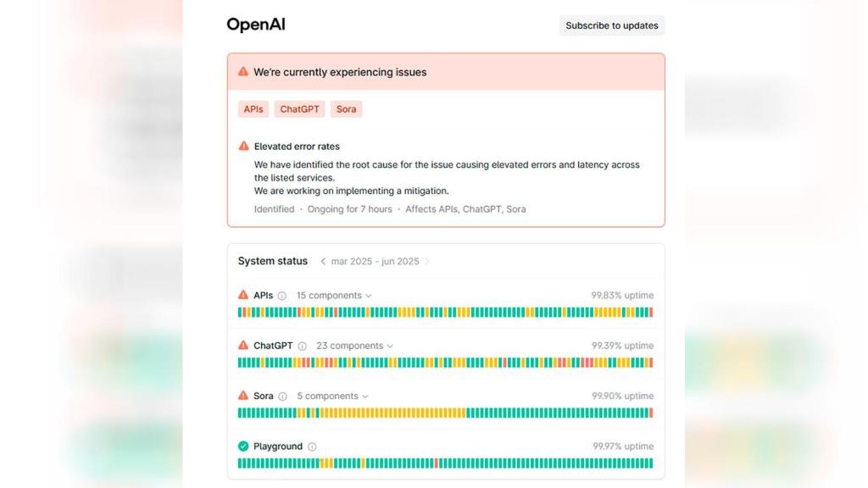Click the Sora uptime history bar

coord(445,413)
